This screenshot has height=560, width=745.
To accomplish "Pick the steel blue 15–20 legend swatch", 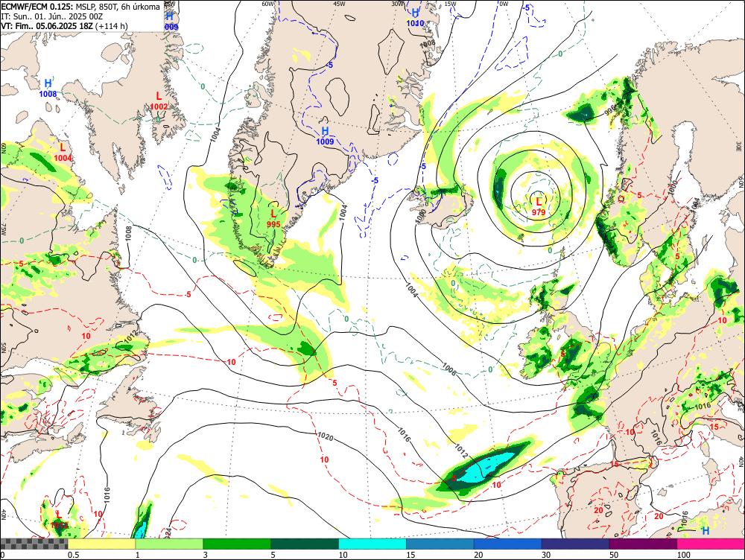I will pyautogui.click(x=440, y=544).
